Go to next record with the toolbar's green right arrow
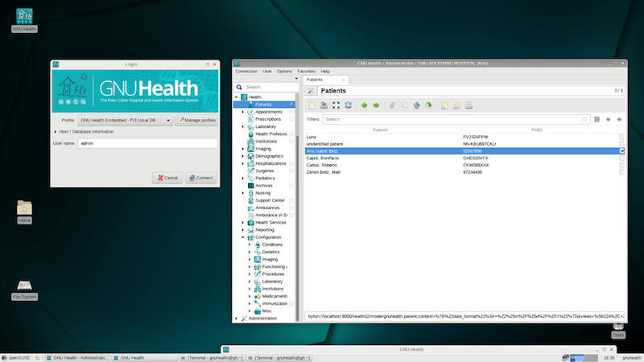 click(x=376, y=105)
